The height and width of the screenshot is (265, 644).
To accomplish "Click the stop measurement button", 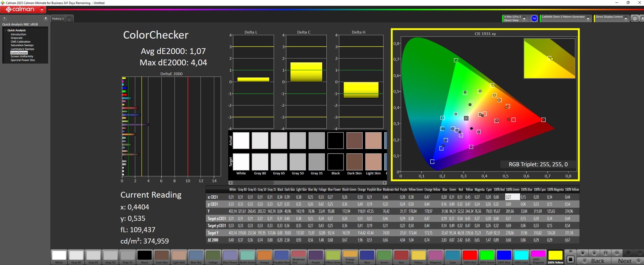I will (x=583, y=253).
